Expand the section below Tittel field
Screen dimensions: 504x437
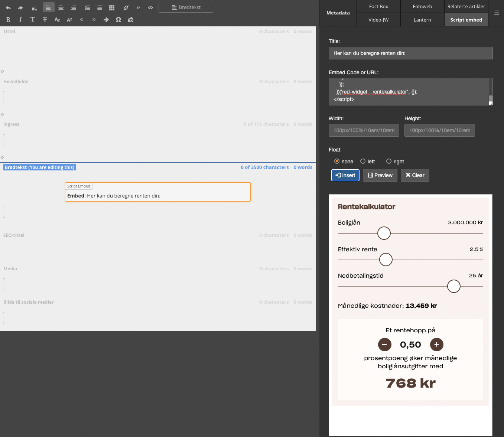3,71
